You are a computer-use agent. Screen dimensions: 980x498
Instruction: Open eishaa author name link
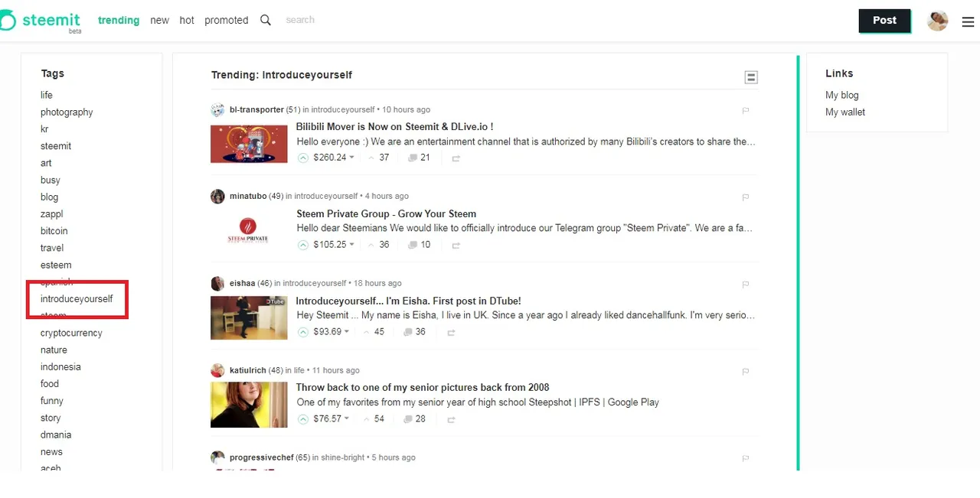pyautogui.click(x=242, y=283)
